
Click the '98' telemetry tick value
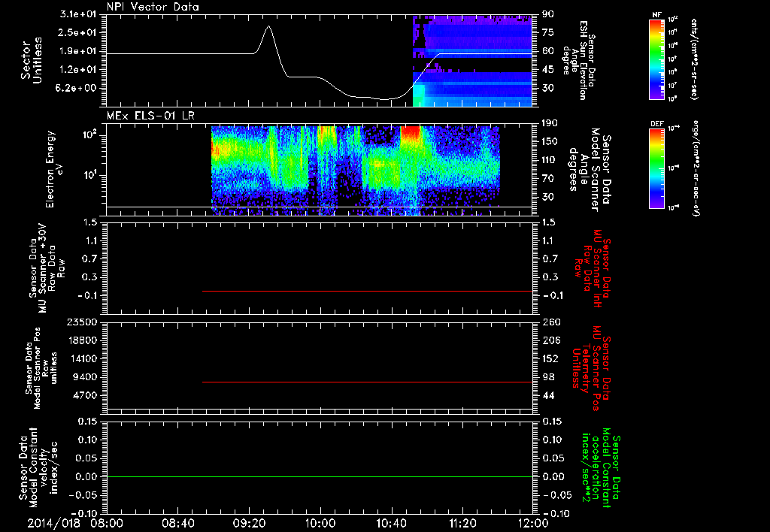(548, 377)
